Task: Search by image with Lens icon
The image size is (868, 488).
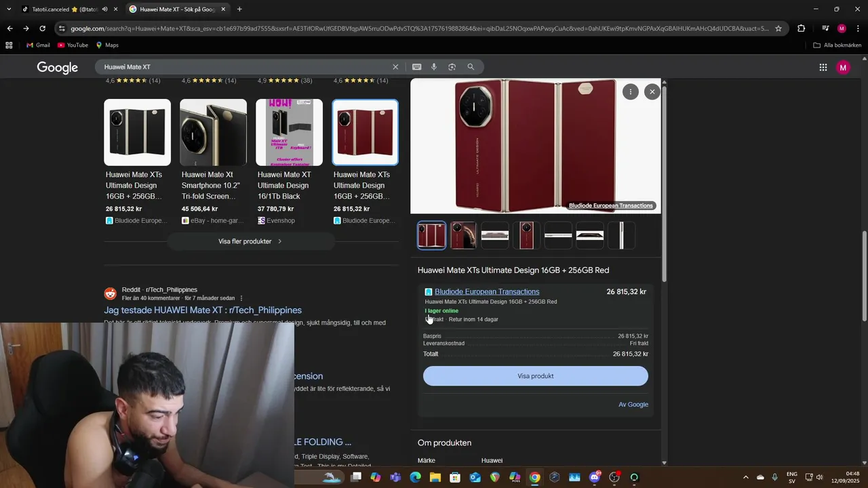Action: [452, 67]
